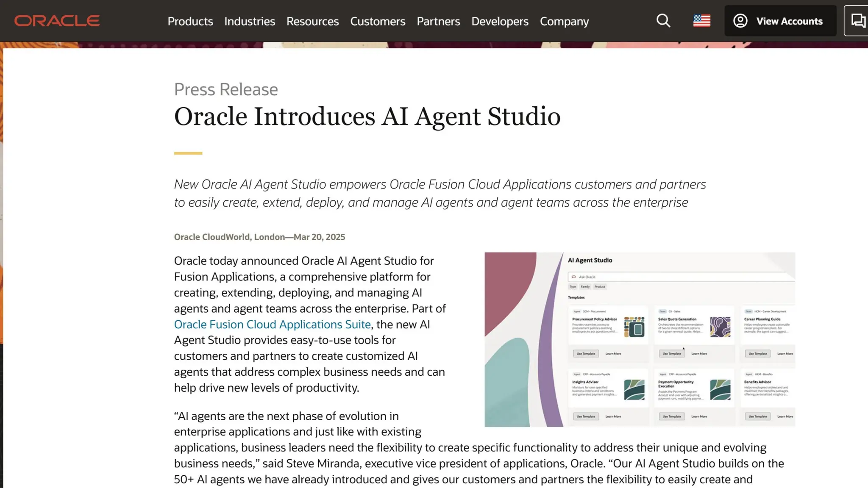The height and width of the screenshot is (488, 868).
Task: Open the chat bubble icon
Action: point(858,21)
